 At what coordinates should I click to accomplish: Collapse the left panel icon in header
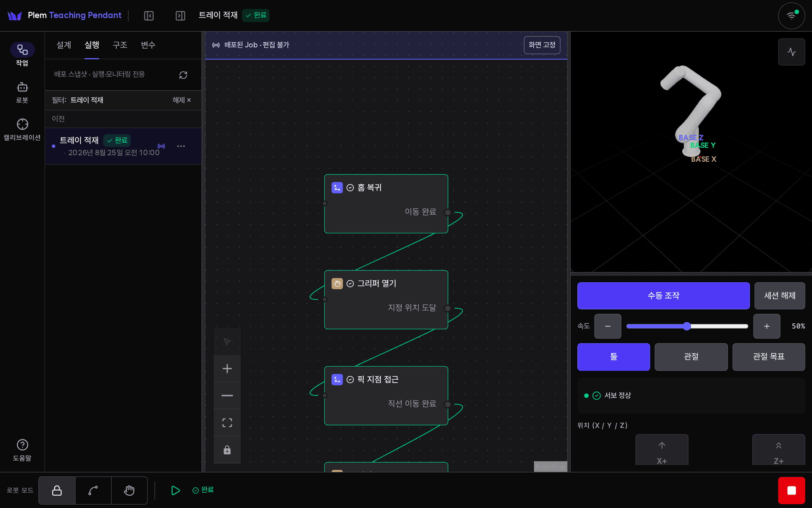(x=149, y=16)
